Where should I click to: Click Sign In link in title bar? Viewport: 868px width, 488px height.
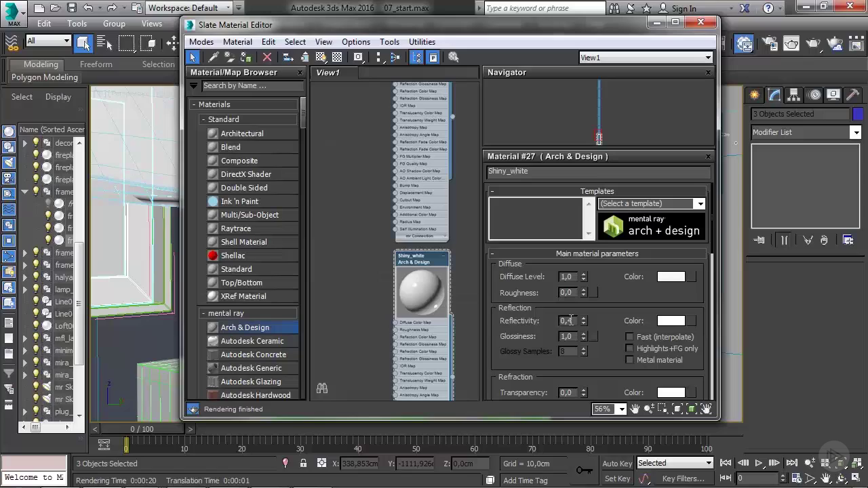coord(684,9)
